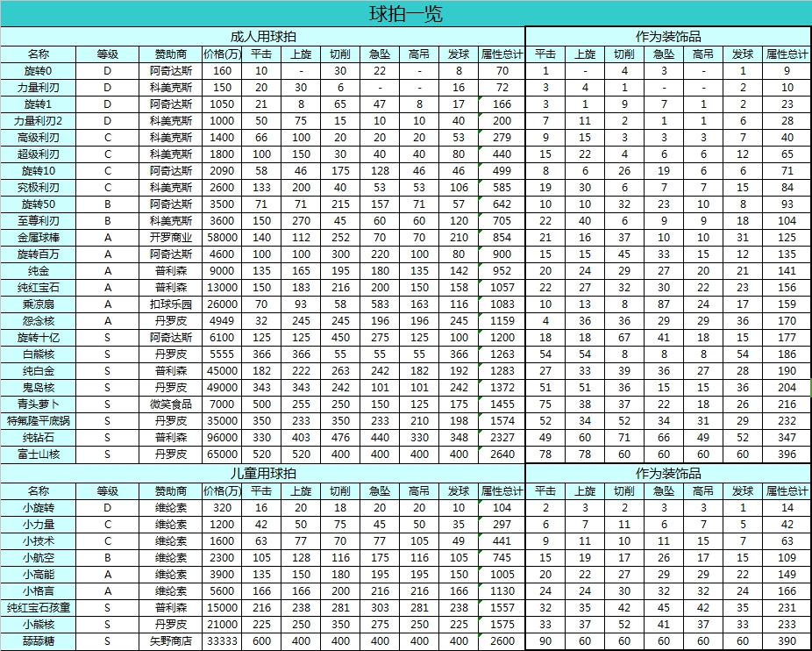This screenshot has width=812, height=651.
Task: Select the 58000 price cell
Action: click(222, 238)
